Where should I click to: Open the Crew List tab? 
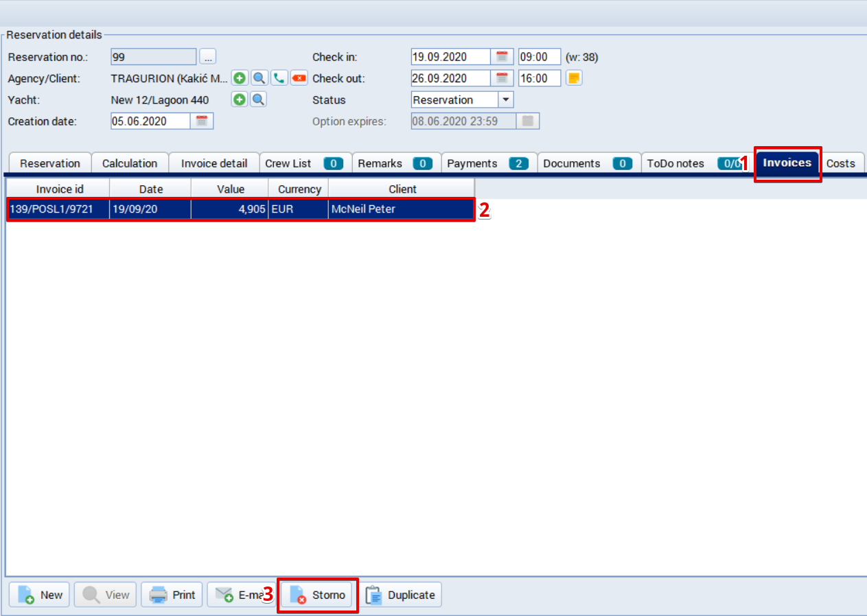click(x=305, y=163)
